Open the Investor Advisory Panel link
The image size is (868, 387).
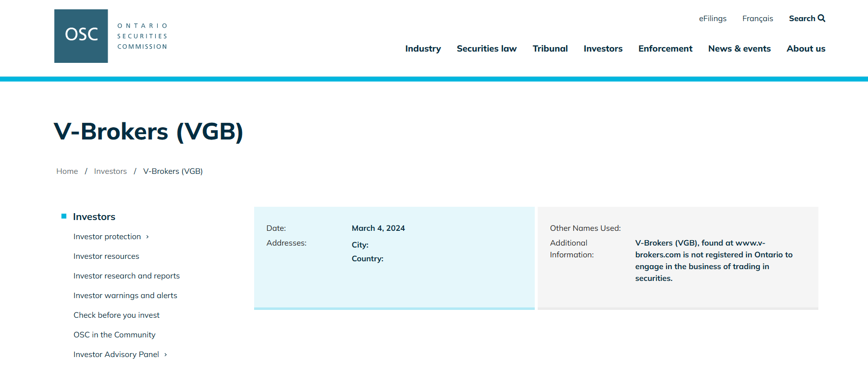(x=116, y=355)
